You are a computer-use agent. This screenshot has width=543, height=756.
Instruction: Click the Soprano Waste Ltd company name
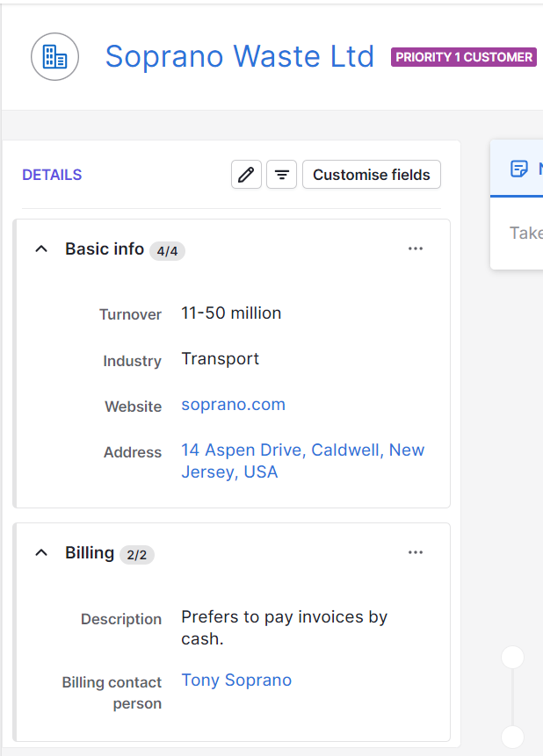tap(239, 56)
